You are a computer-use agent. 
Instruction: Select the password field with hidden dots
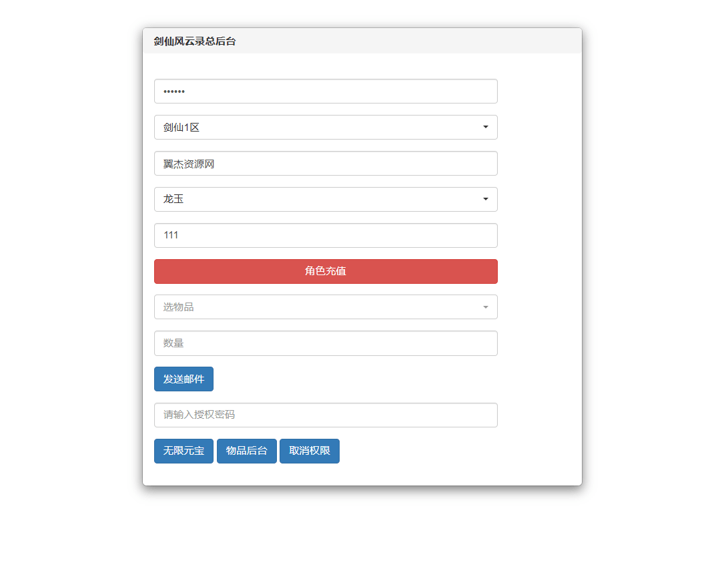(326, 91)
